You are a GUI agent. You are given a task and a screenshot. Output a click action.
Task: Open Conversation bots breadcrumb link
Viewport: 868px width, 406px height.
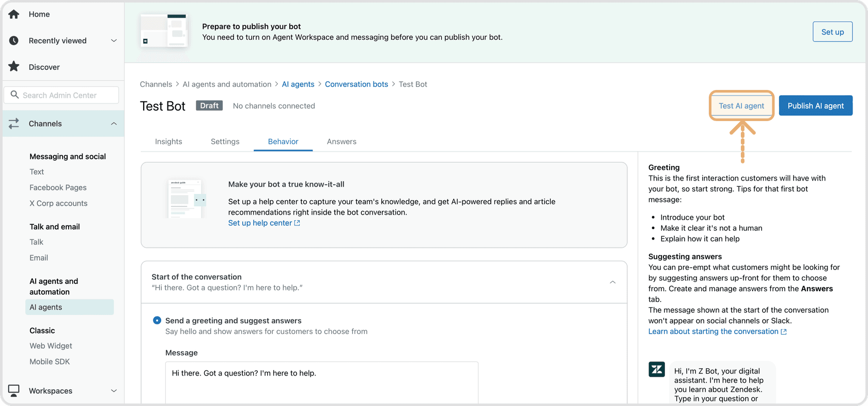(x=356, y=84)
